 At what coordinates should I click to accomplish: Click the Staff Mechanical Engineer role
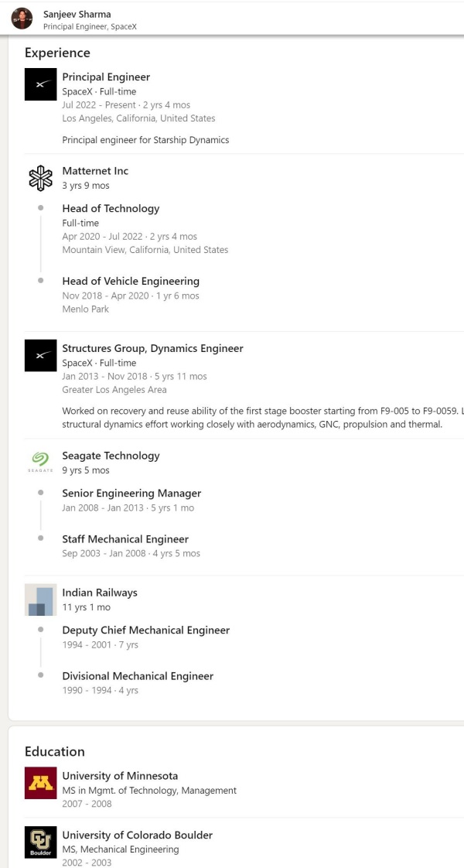(x=125, y=539)
